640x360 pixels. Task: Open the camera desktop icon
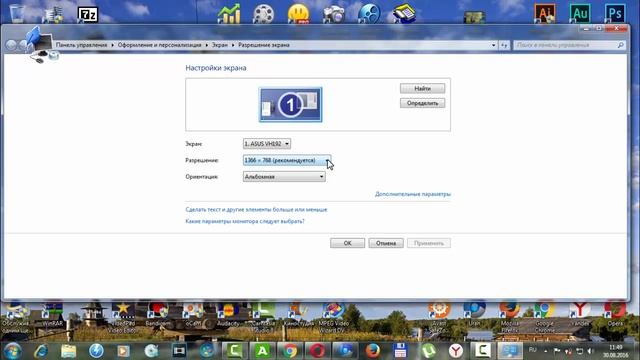[334, 14]
